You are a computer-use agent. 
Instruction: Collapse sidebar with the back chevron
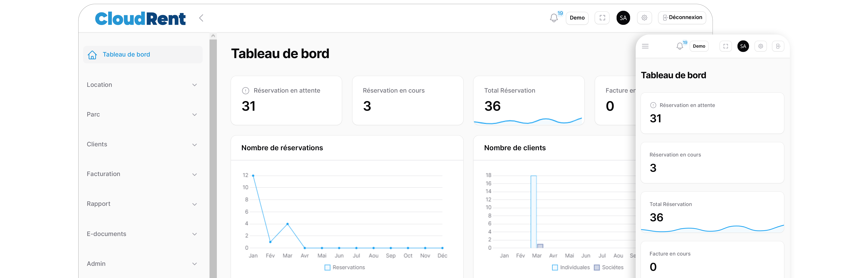point(201,18)
